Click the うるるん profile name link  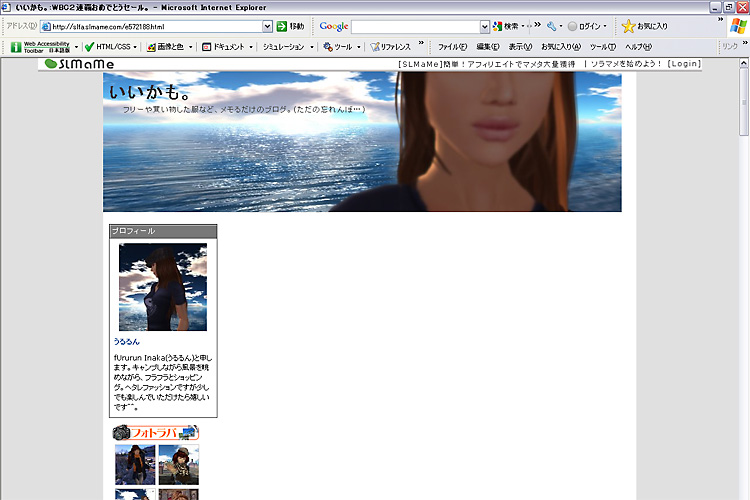[126, 342]
